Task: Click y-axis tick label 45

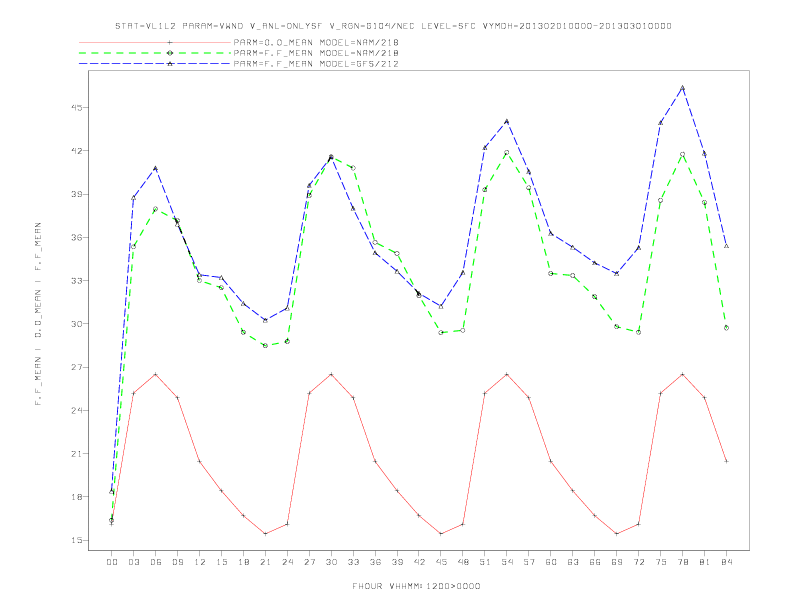Action: click(76, 108)
